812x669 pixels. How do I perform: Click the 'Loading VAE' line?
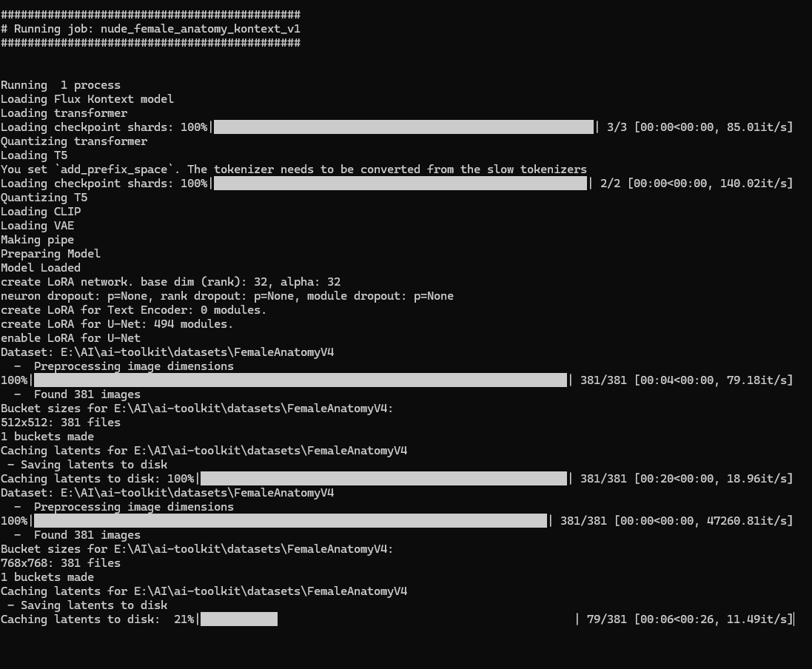point(37,226)
